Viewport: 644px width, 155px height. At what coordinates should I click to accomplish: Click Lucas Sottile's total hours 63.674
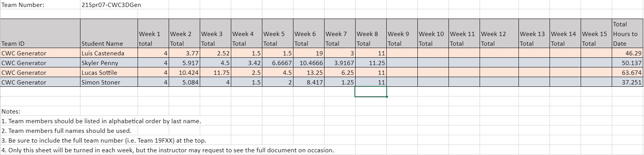pos(627,72)
